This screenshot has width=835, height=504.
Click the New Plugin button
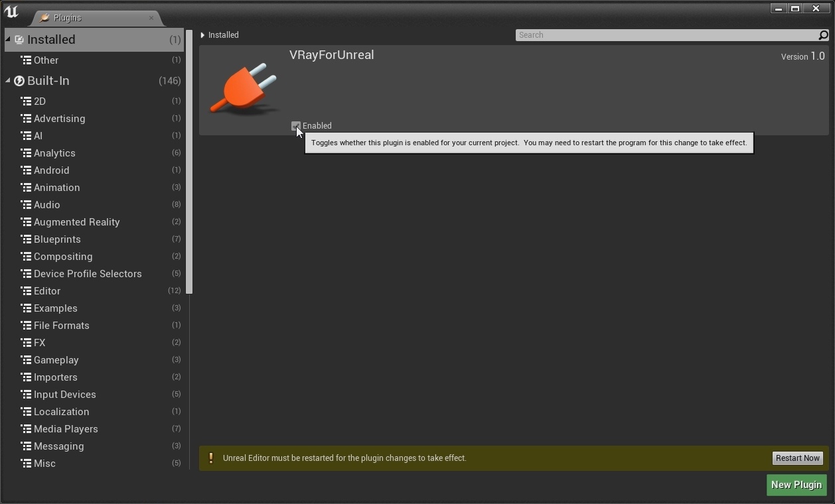797,485
